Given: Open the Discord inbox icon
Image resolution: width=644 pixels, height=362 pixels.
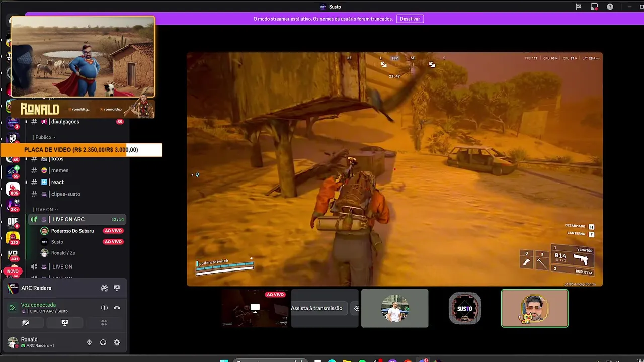Looking at the screenshot, I should point(594,7).
